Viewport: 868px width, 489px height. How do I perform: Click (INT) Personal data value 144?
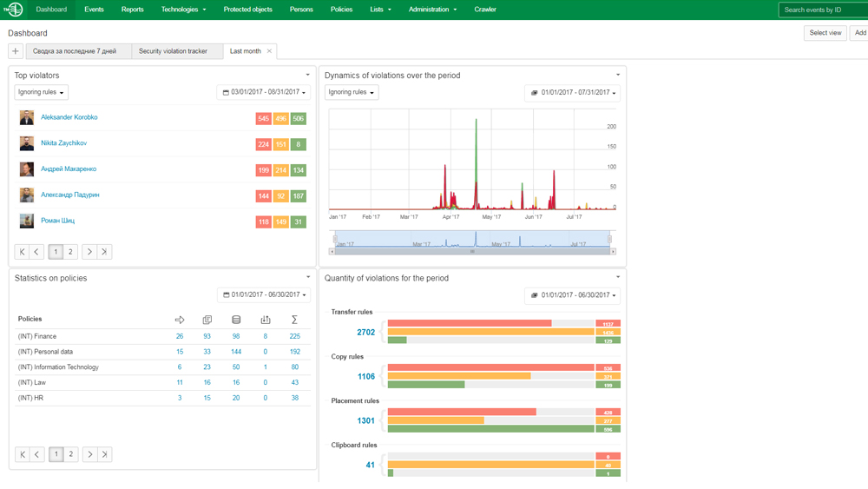point(236,352)
